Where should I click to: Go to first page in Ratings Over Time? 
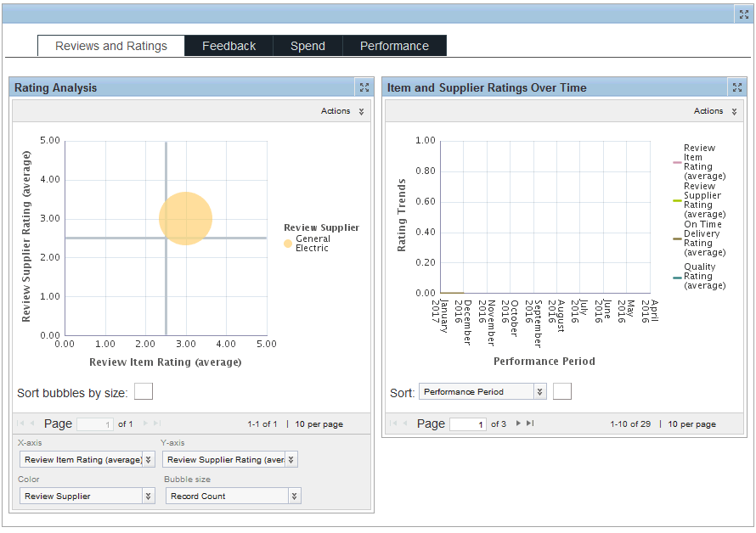point(393,424)
